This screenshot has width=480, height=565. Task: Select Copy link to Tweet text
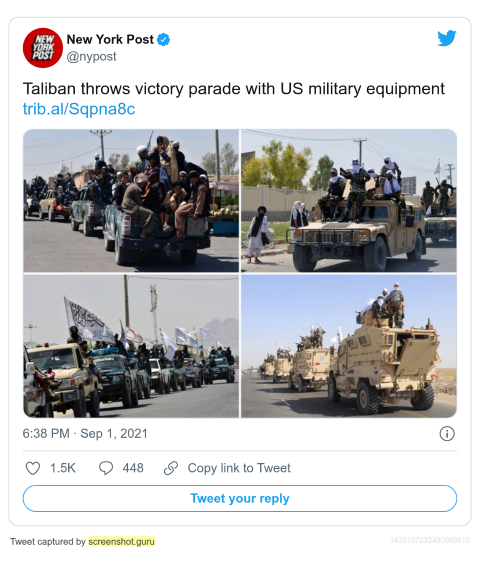(x=239, y=468)
